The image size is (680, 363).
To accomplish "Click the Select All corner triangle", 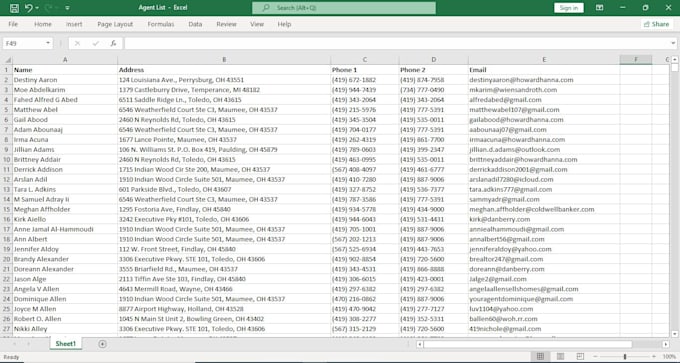I will 7,60.
